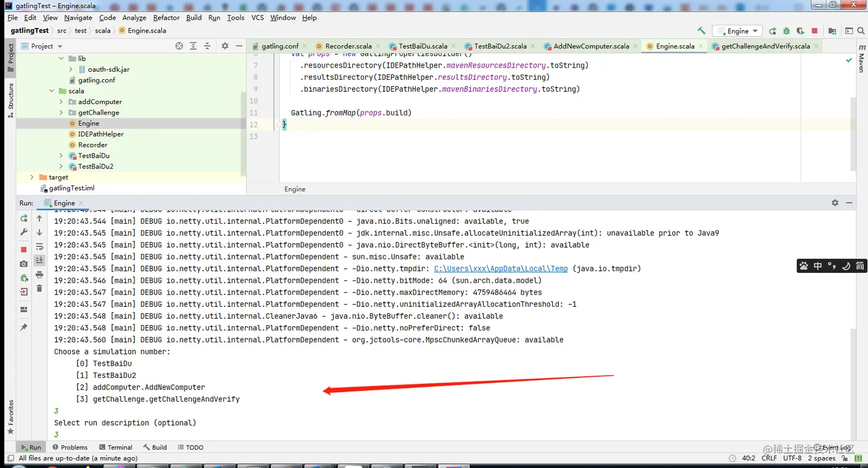Switch to getChallengeAndVerify.scala tab
The height and width of the screenshot is (468, 868).
click(x=765, y=46)
